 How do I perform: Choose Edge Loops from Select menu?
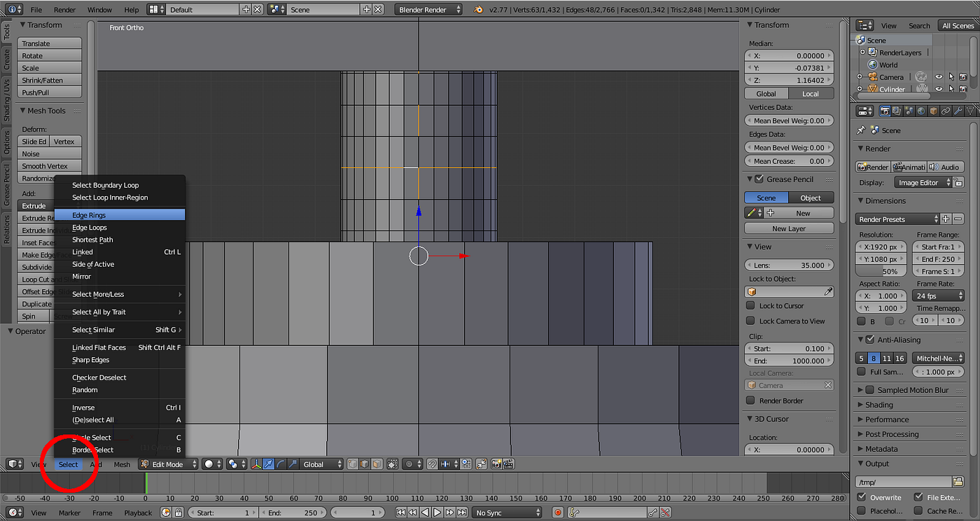pyautogui.click(x=120, y=228)
